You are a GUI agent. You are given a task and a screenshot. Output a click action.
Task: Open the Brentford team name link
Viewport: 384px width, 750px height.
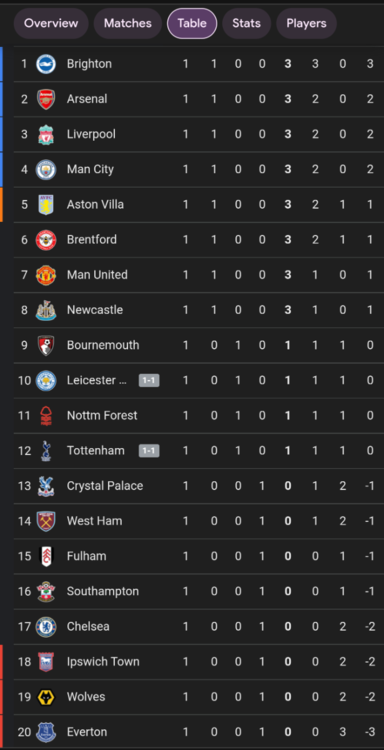[92, 240]
